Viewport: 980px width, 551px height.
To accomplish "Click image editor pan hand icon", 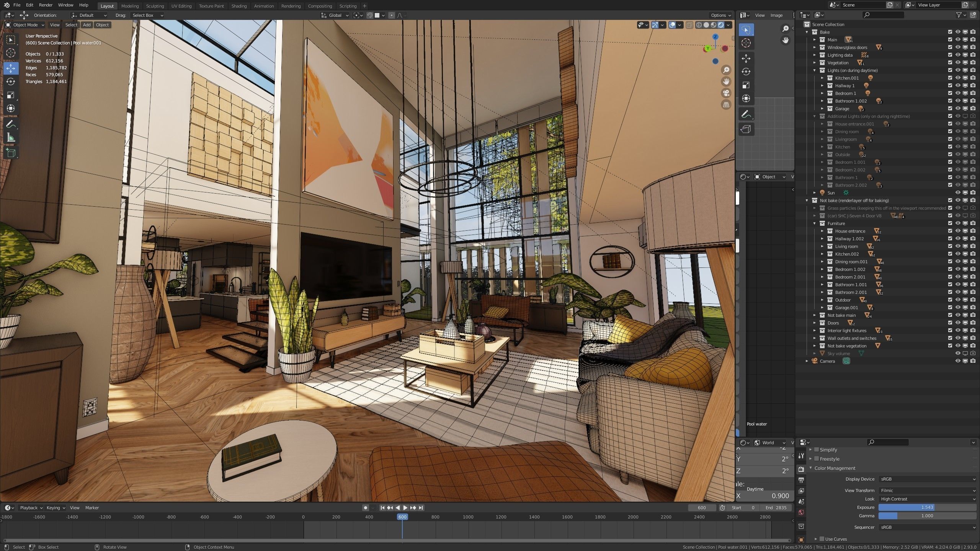I will point(785,40).
